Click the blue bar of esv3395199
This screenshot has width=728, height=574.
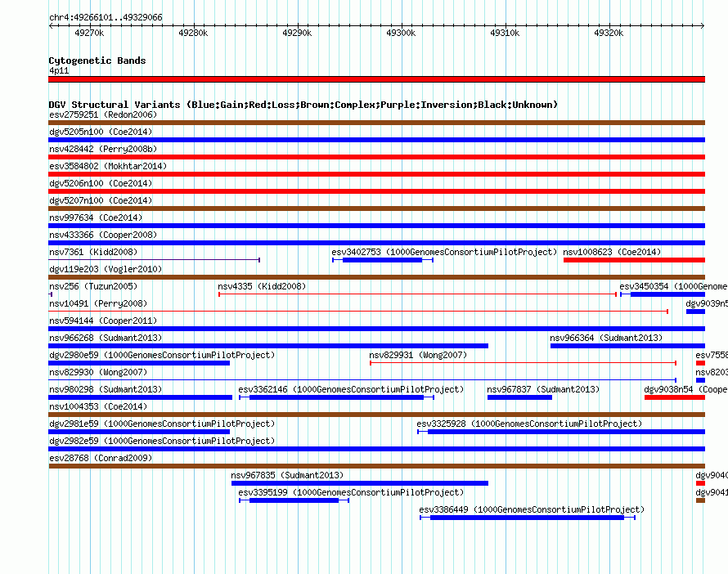coord(294,500)
